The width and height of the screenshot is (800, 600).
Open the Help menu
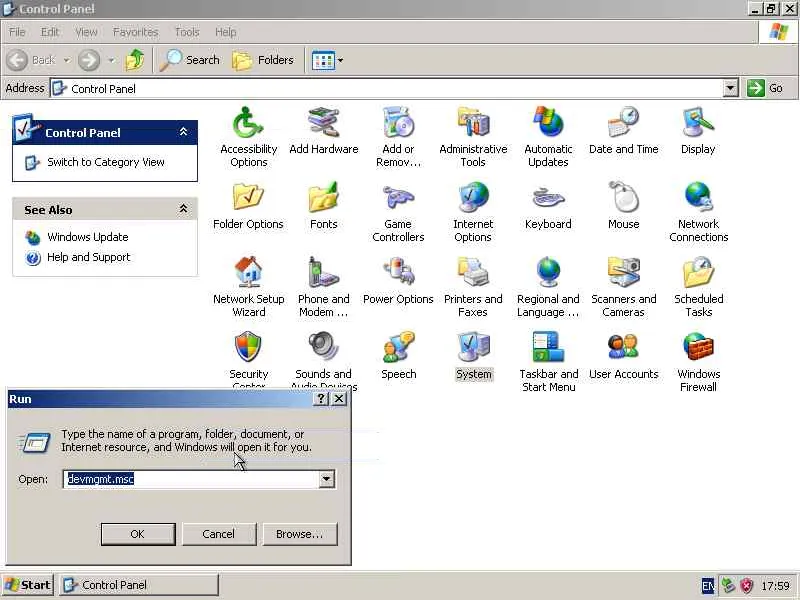225,32
